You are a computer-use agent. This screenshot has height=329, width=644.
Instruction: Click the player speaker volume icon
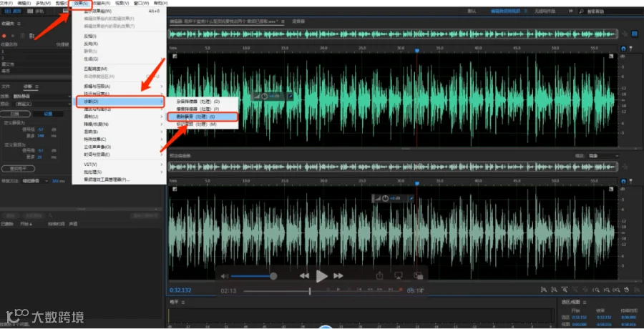[225, 276]
